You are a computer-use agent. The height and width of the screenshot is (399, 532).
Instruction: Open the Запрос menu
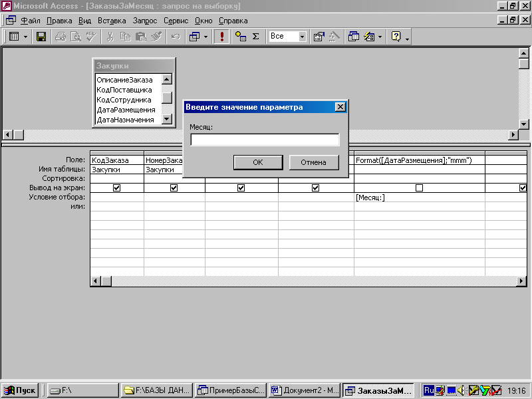[145, 21]
